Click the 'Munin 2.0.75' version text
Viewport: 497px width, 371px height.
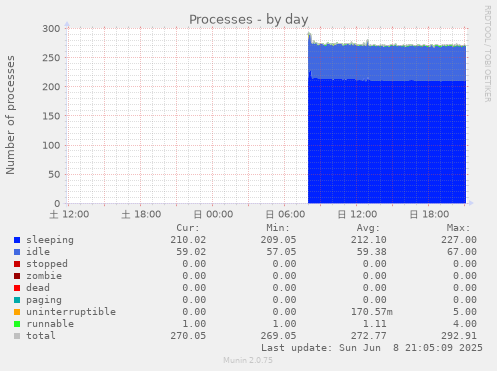click(x=248, y=360)
